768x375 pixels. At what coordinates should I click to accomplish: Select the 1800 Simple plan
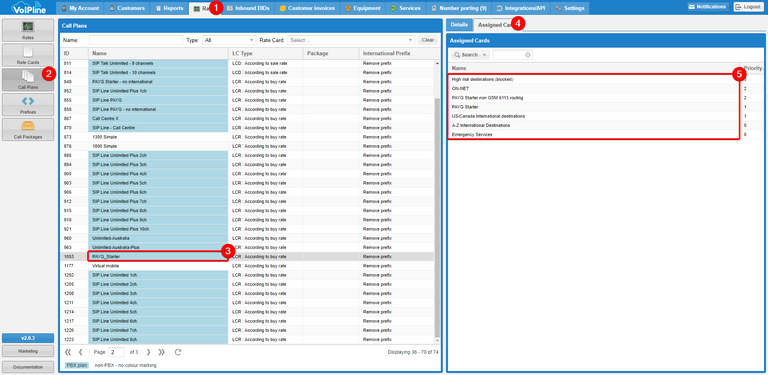pyautogui.click(x=246, y=146)
